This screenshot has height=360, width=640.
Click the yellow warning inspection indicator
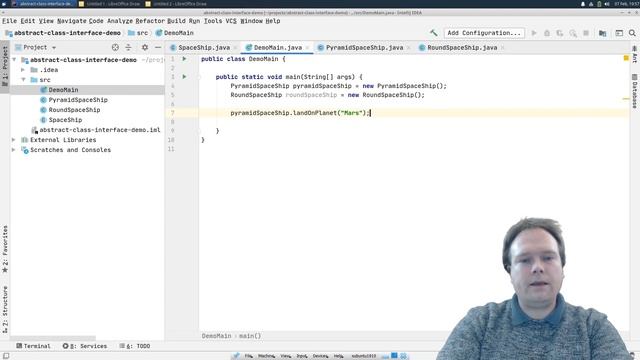click(626, 58)
